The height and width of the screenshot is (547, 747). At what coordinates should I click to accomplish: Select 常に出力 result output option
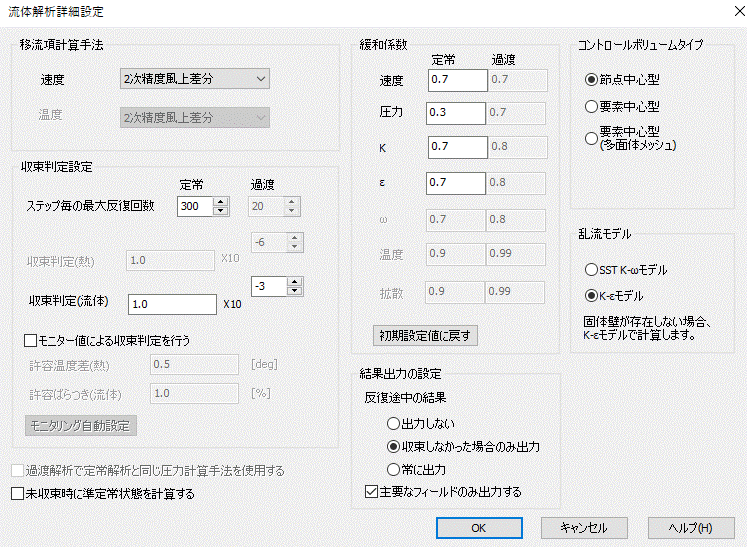pyautogui.click(x=393, y=468)
